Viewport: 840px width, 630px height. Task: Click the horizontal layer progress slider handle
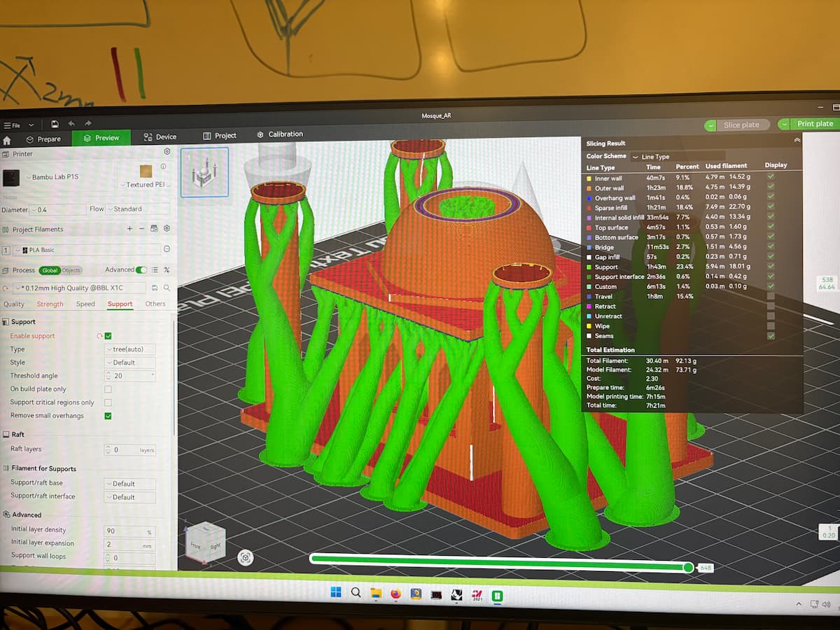coord(689,567)
